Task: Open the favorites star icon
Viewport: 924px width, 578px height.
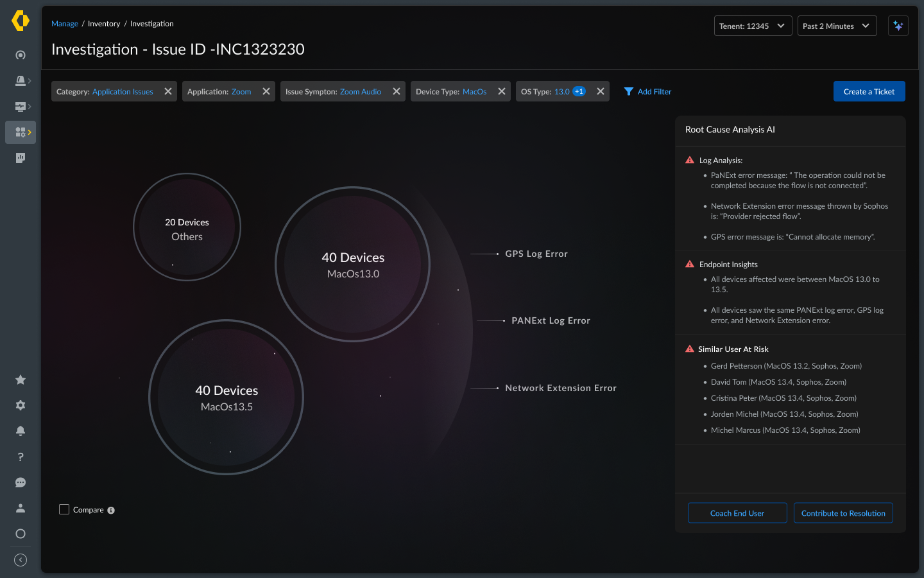Action: click(x=21, y=380)
